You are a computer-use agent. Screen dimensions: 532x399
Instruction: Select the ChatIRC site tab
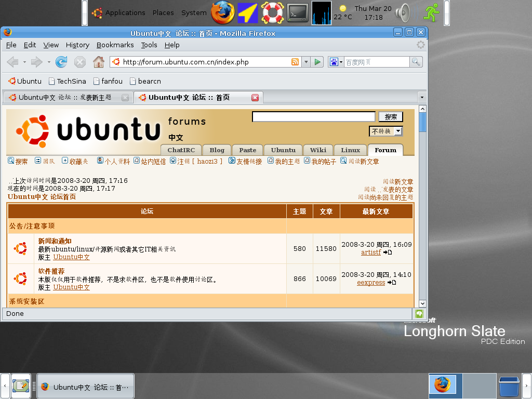pos(181,150)
